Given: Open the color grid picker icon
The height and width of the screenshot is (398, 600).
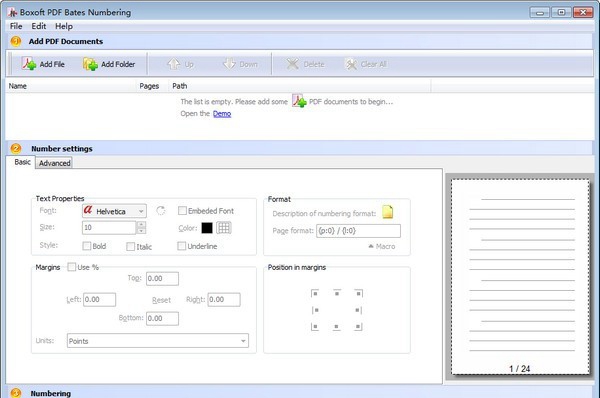Looking at the screenshot, I should [224, 228].
